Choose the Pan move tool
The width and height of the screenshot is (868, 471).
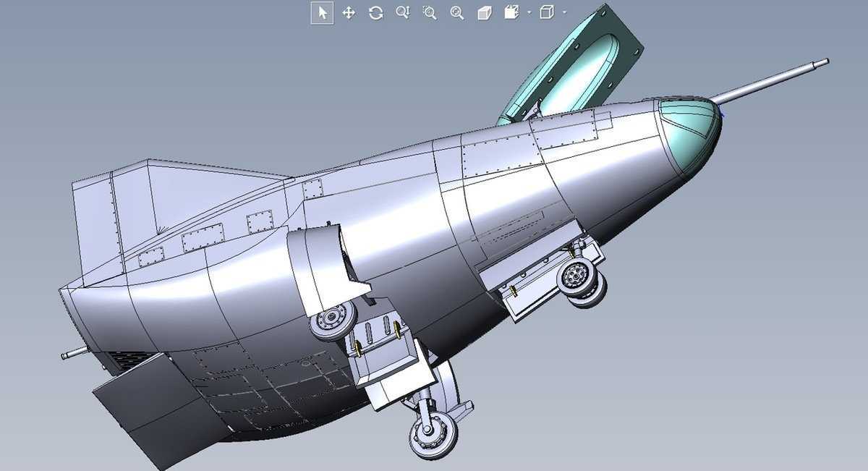click(349, 12)
